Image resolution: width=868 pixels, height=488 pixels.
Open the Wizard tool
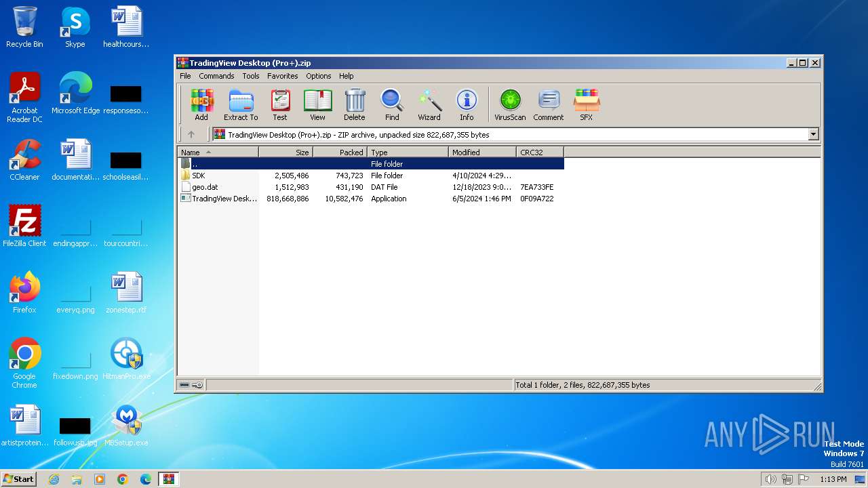(429, 105)
